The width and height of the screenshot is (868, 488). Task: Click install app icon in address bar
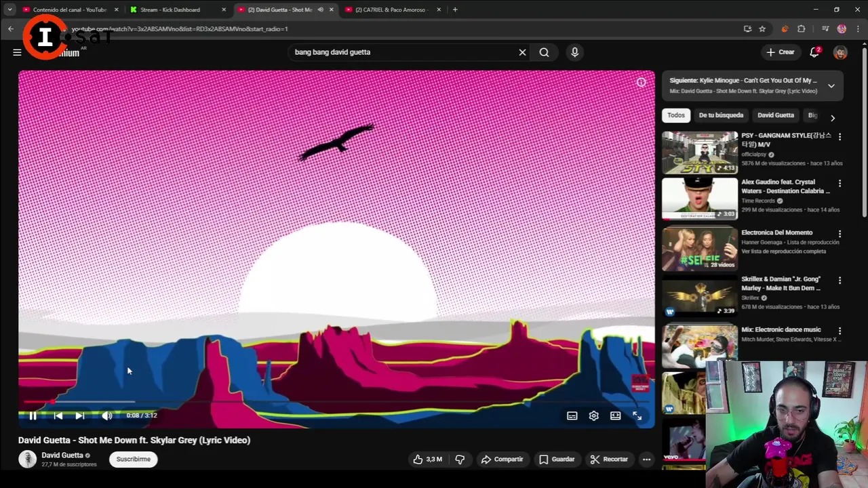click(747, 28)
